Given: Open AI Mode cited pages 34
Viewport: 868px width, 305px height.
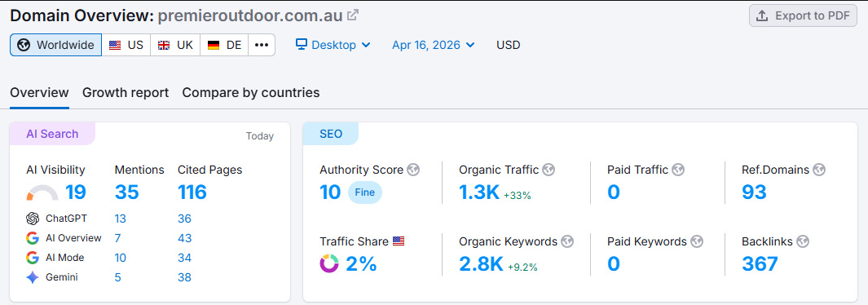Looking at the screenshot, I should pos(184,258).
